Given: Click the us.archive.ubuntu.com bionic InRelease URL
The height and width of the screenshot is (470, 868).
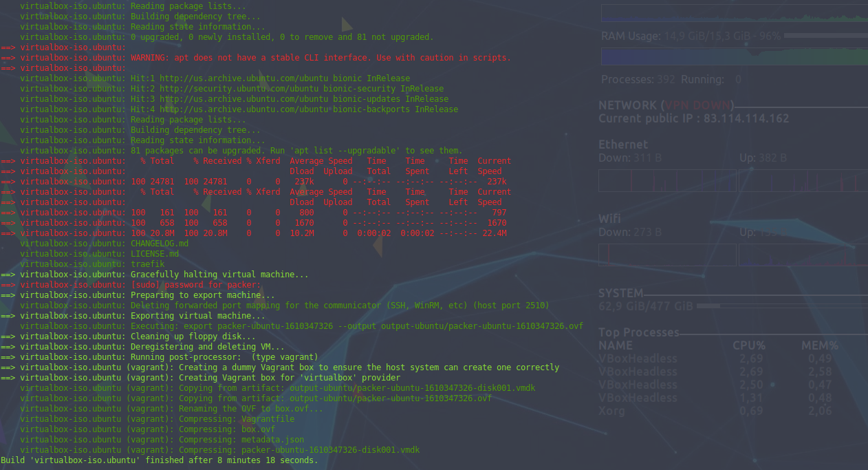Looking at the screenshot, I should [x=285, y=78].
